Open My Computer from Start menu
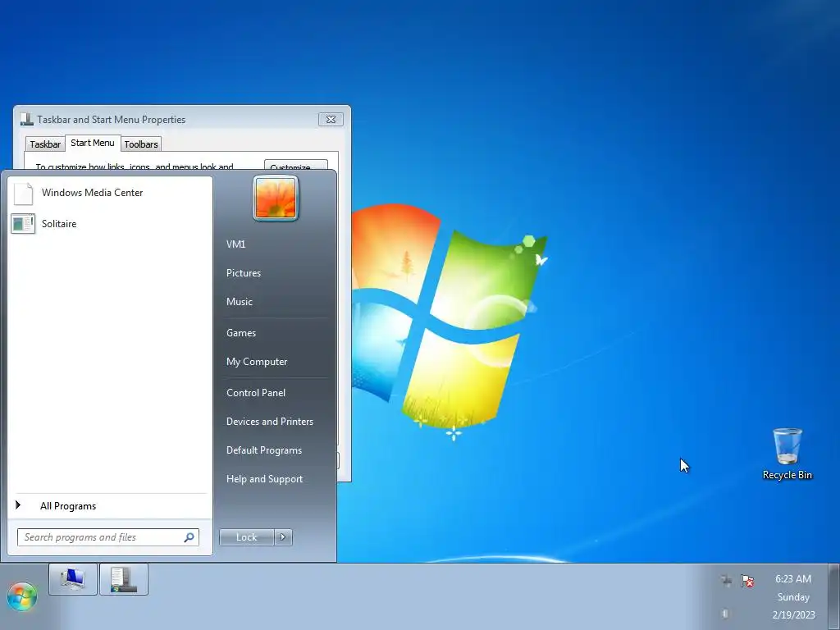This screenshot has height=630, width=840. tap(257, 362)
